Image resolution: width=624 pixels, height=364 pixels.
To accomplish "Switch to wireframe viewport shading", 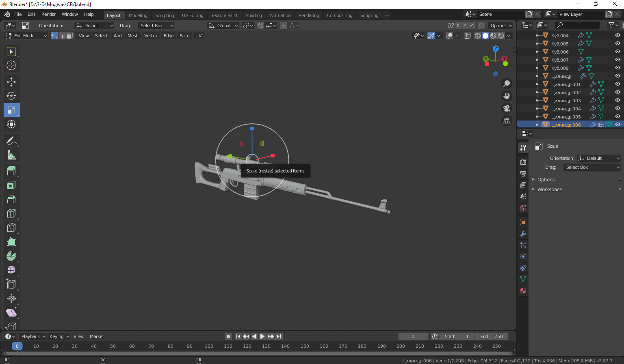I will point(478,36).
